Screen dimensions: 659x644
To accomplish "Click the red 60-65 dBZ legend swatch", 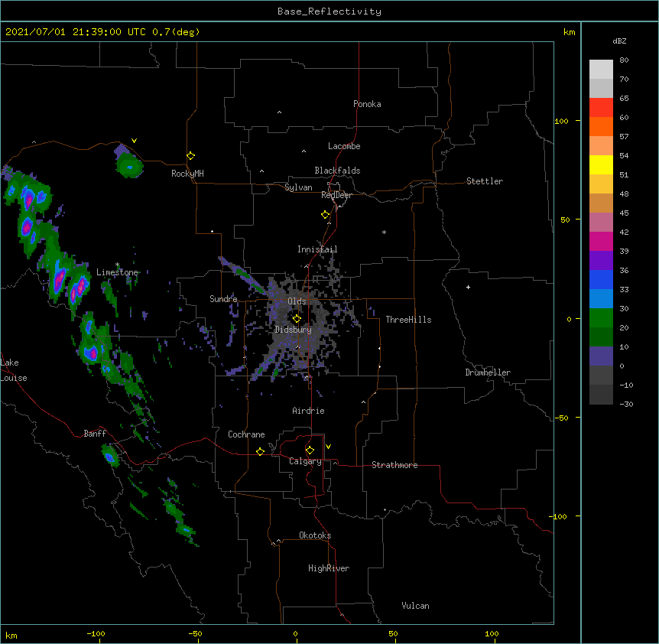I will click(601, 108).
